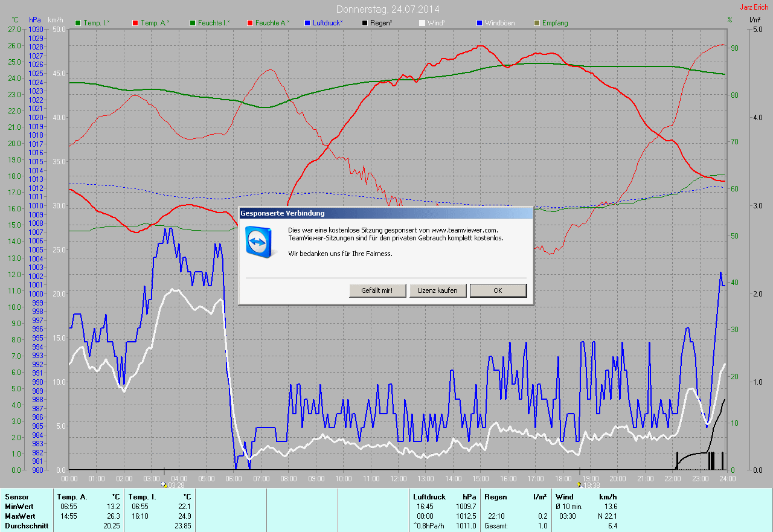Toggle the Feuchte I.* legend entry
The width and height of the screenshot is (773, 532).
pos(210,23)
